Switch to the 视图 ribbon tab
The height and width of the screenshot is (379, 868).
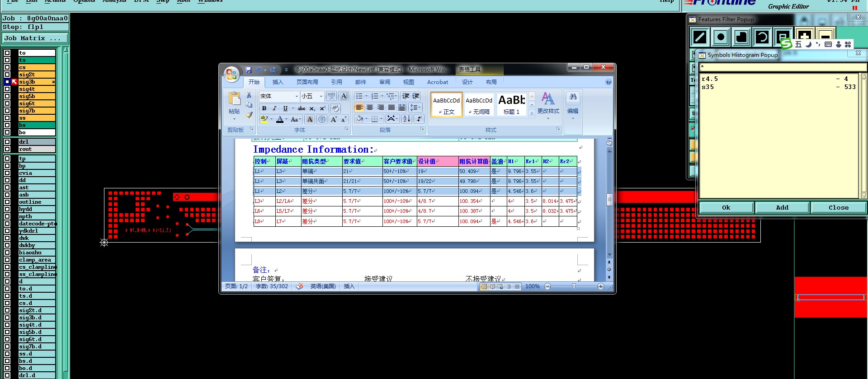pyautogui.click(x=409, y=82)
